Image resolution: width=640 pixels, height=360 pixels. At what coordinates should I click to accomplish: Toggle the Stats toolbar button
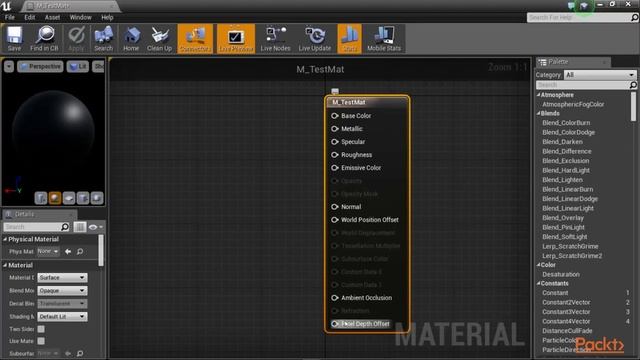point(349,39)
